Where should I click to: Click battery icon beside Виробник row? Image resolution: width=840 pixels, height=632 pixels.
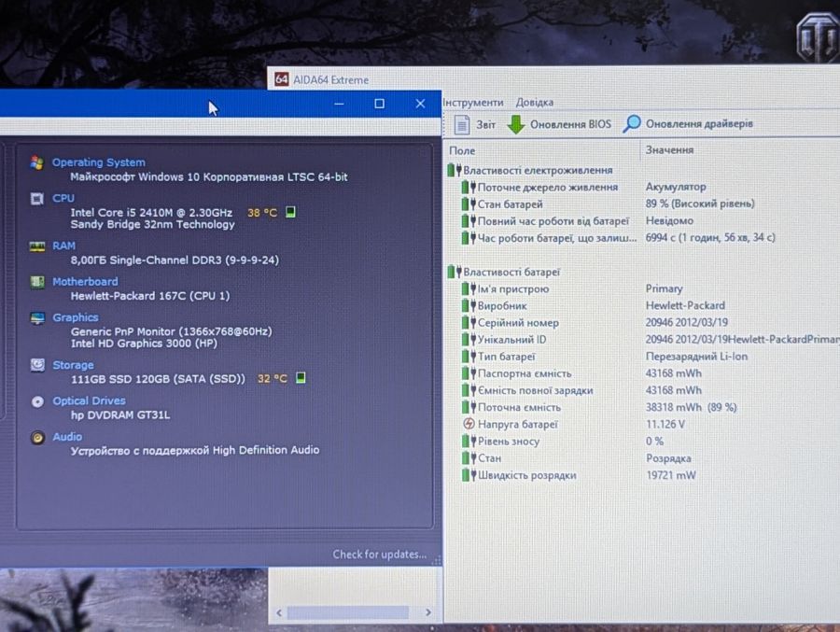point(469,305)
